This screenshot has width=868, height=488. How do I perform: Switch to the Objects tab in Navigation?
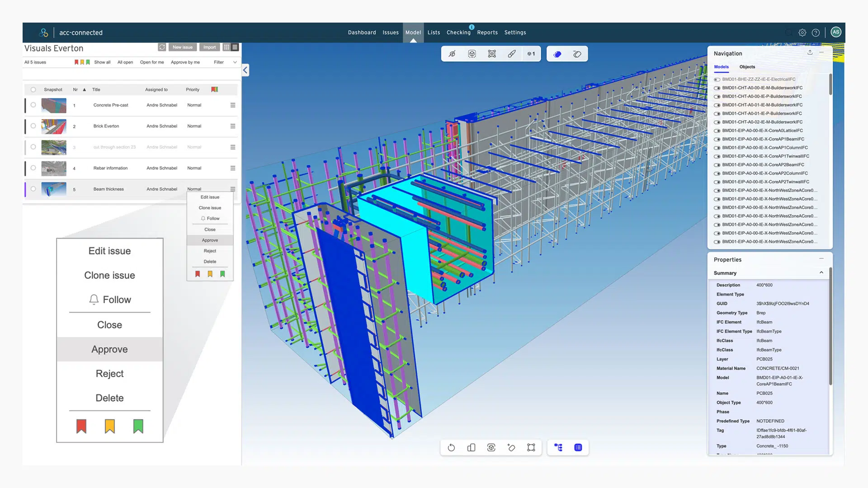point(747,67)
